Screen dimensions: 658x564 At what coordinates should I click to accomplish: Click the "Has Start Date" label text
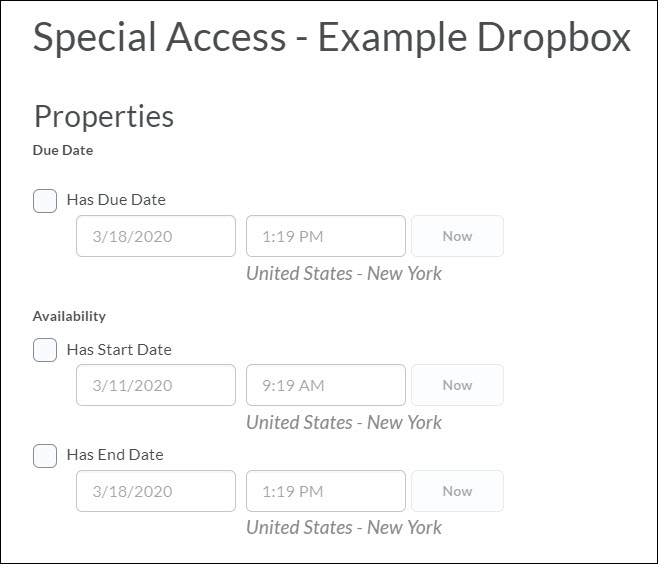[119, 350]
